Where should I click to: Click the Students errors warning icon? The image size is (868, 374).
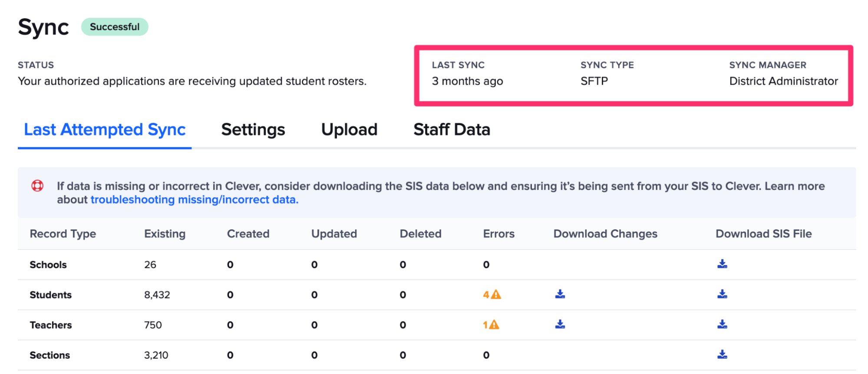pyautogui.click(x=496, y=295)
